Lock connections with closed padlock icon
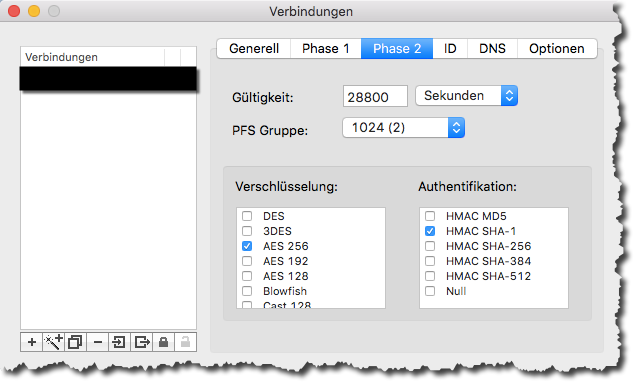The height and width of the screenshot is (382, 634). coord(163,342)
